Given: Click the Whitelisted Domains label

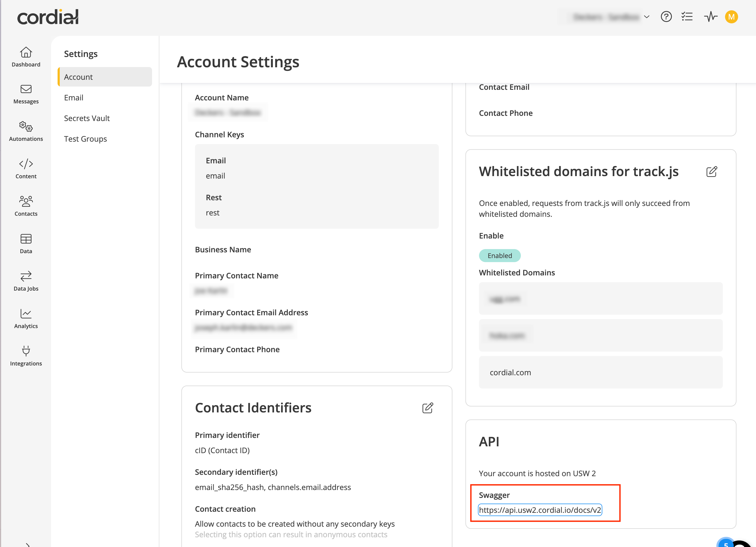Looking at the screenshot, I should point(517,273).
